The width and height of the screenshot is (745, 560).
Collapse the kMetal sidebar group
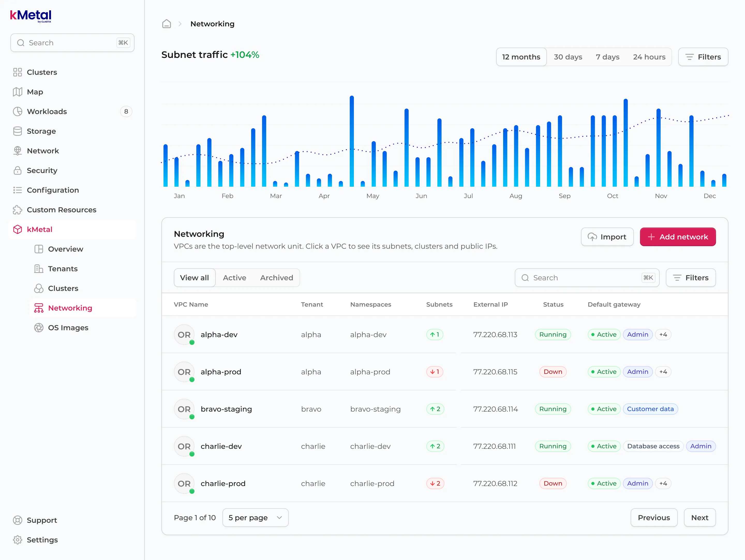pyautogui.click(x=72, y=230)
